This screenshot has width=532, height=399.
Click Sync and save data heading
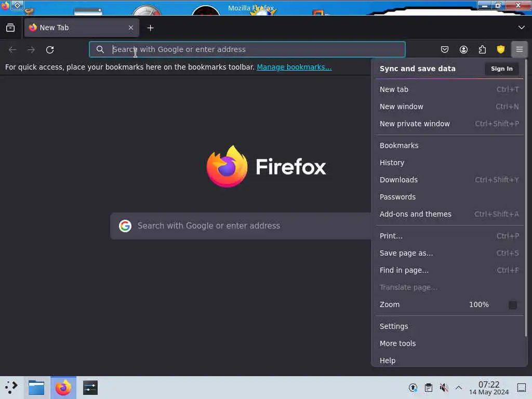coord(417,69)
